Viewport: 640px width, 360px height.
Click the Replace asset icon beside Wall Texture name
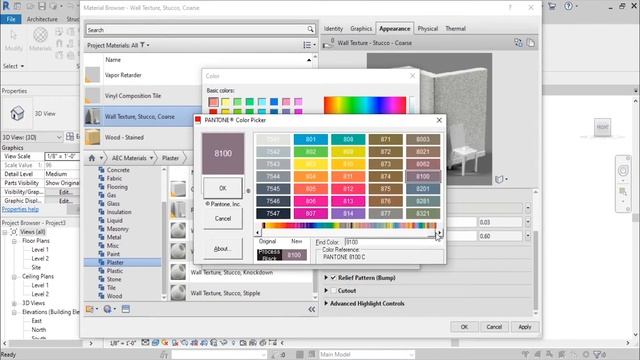point(518,42)
